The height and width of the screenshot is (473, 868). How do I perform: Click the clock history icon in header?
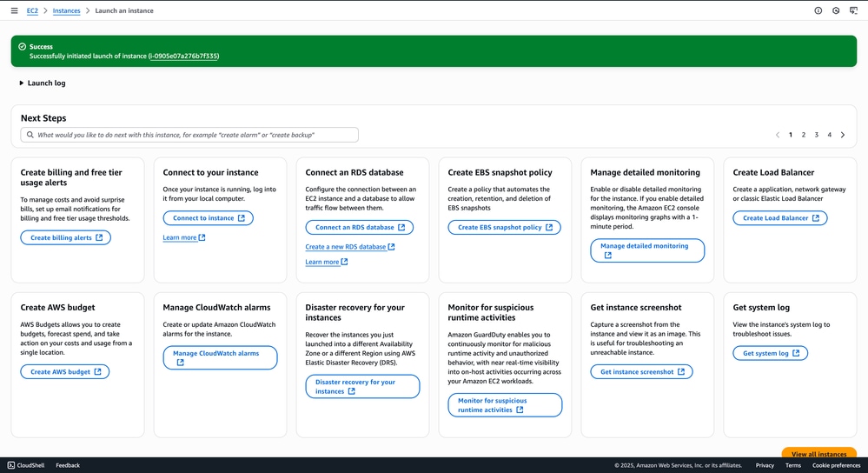(x=836, y=10)
